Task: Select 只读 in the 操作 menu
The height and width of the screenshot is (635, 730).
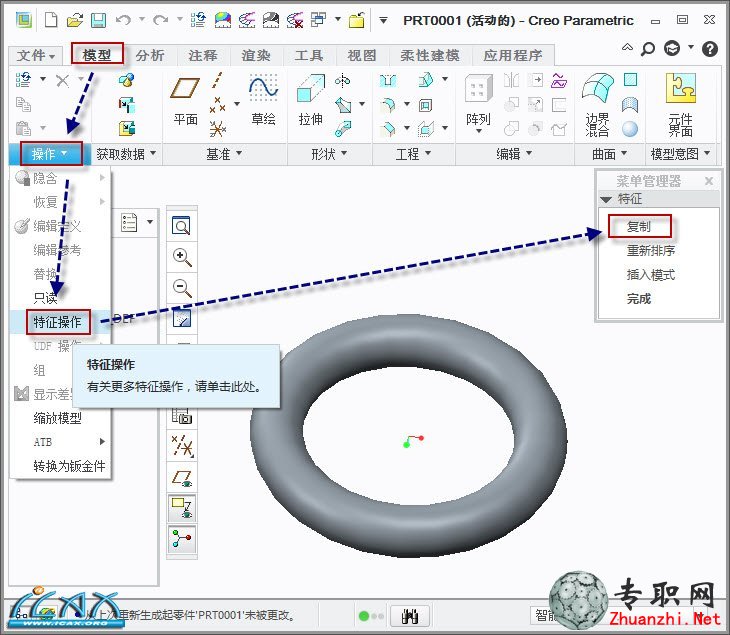Action: [x=45, y=298]
